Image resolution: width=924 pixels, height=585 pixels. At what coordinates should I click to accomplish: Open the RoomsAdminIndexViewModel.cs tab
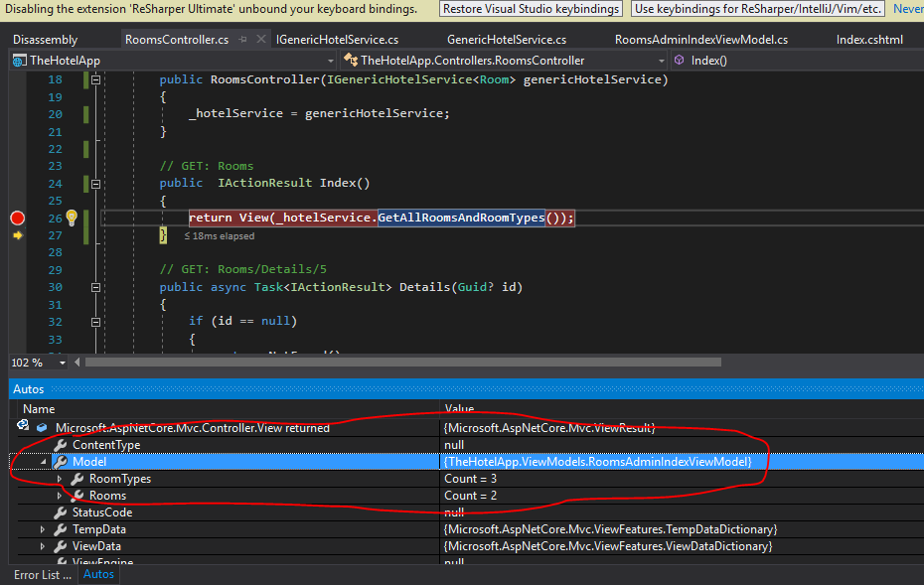point(701,40)
